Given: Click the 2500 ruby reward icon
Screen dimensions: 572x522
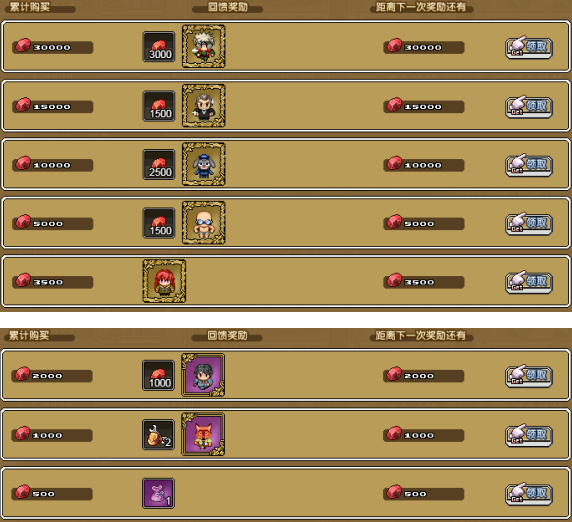Looking at the screenshot, I should click(x=159, y=165).
